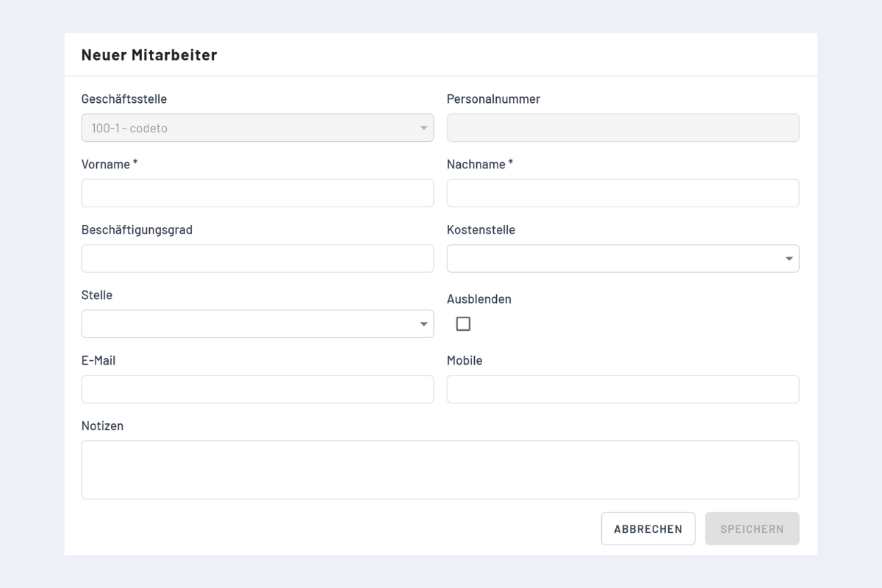Focus the Nachname text field
Viewport: 882px width, 588px height.
click(x=623, y=193)
